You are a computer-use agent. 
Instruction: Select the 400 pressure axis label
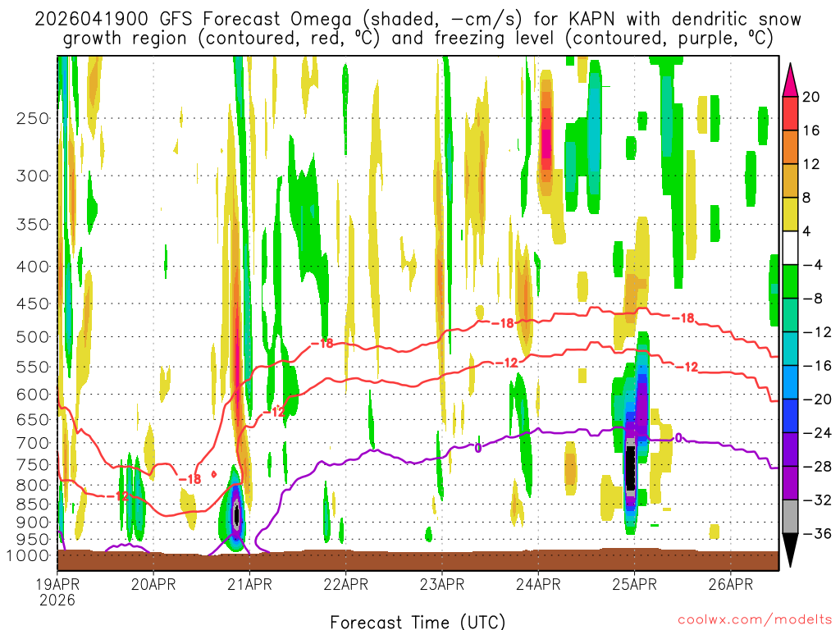pos(33,267)
